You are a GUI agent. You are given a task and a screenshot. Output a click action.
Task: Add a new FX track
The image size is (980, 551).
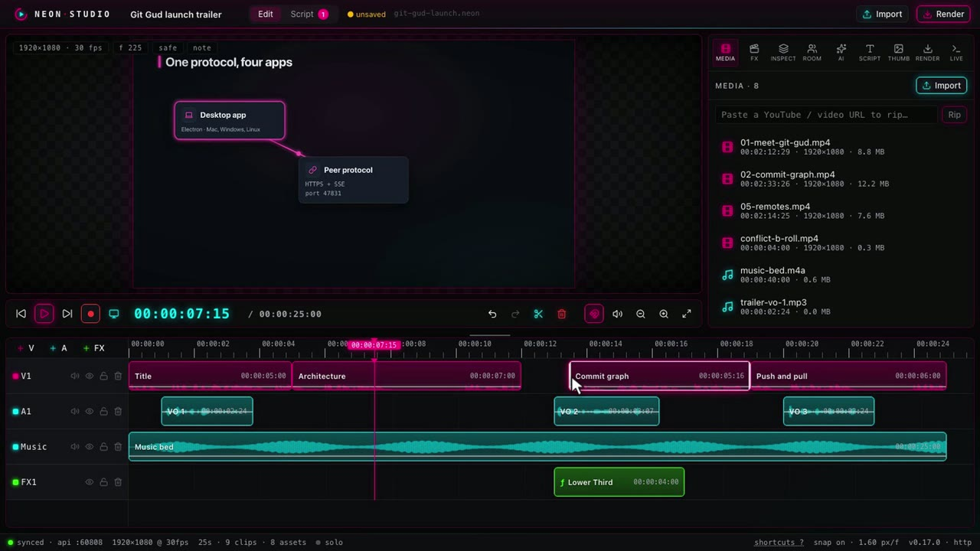pos(94,348)
